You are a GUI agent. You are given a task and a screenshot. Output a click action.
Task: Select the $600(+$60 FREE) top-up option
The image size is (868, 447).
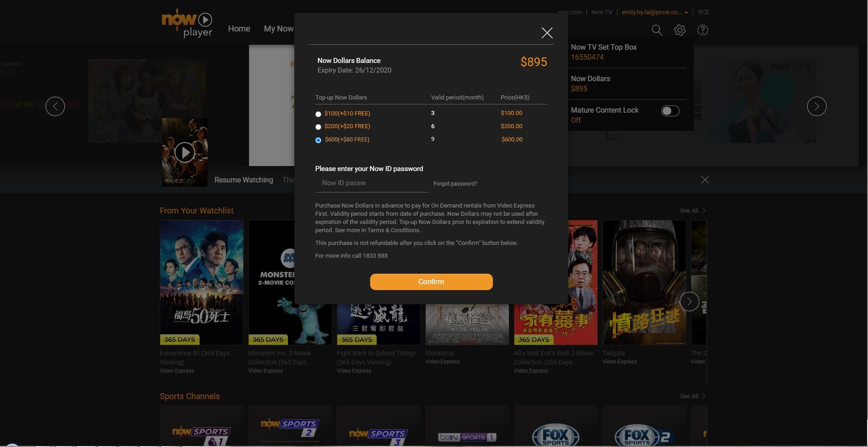pyautogui.click(x=318, y=140)
